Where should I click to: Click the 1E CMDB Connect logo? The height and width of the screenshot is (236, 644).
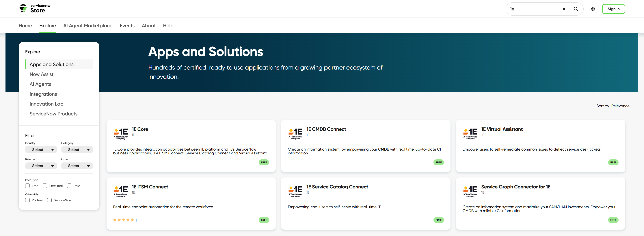[x=295, y=134]
